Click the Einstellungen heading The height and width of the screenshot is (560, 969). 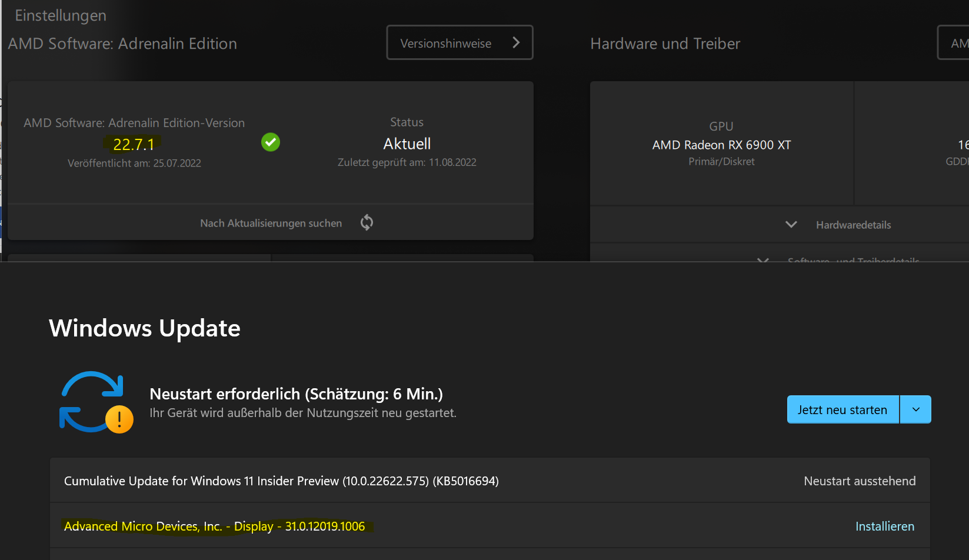pyautogui.click(x=61, y=15)
